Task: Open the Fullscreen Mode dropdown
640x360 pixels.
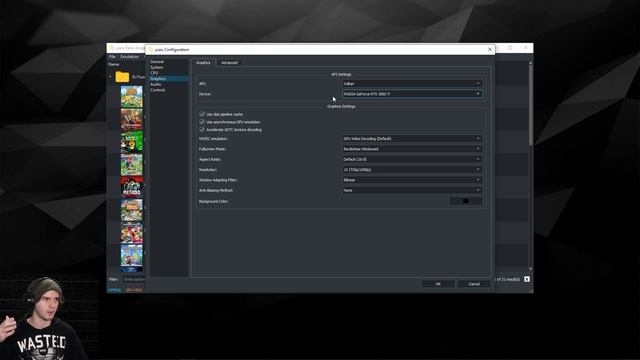Action: (x=412, y=149)
